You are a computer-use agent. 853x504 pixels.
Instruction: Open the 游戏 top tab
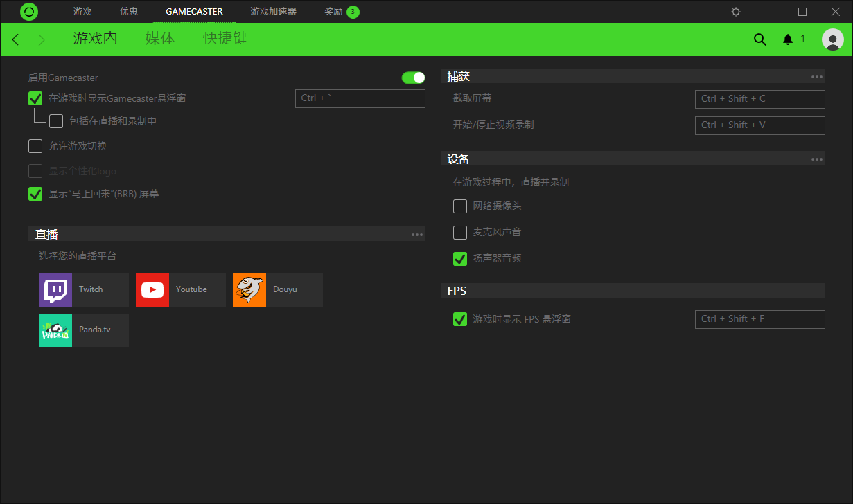82,12
